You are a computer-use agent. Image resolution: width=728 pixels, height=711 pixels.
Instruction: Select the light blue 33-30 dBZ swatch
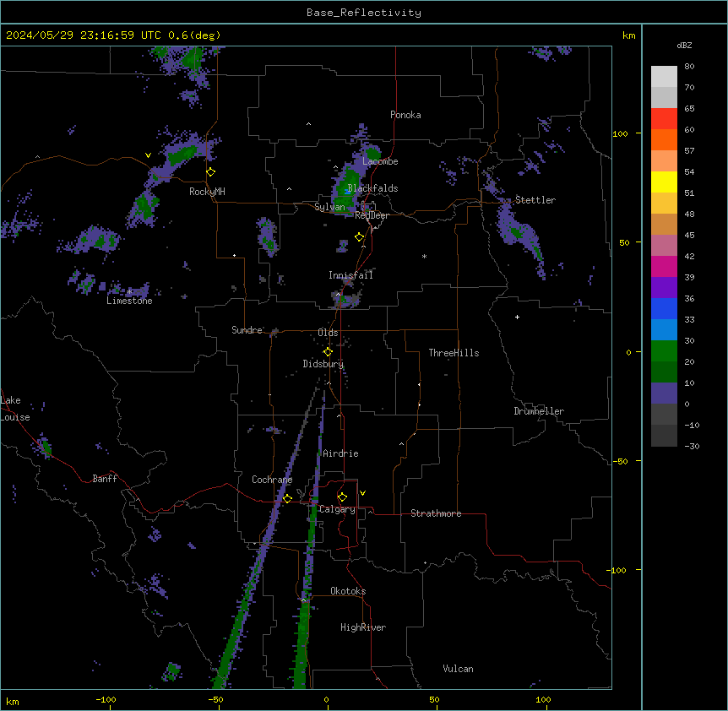coord(664,330)
